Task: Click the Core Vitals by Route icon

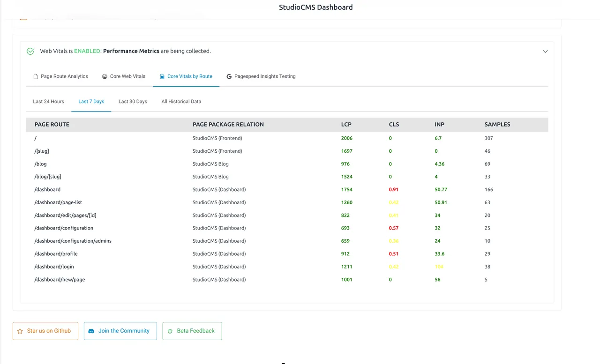Action: [x=162, y=76]
